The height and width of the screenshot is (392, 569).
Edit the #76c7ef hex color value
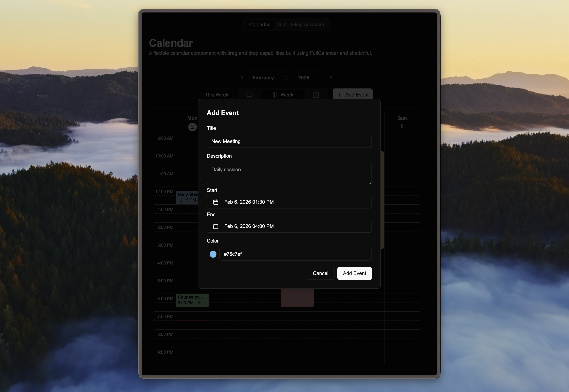click(295, 254)
